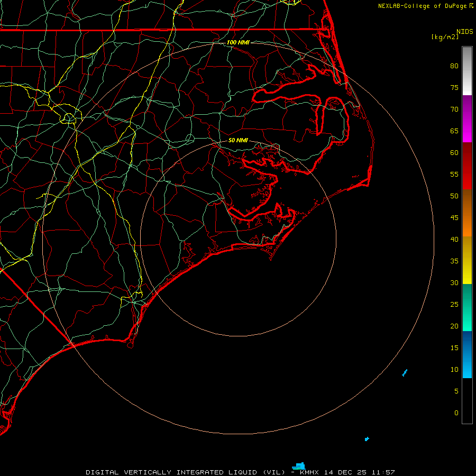476x476 pixels.
Task: Pick the purple-magenta segment of the color bar
Action: coord(467,118)
